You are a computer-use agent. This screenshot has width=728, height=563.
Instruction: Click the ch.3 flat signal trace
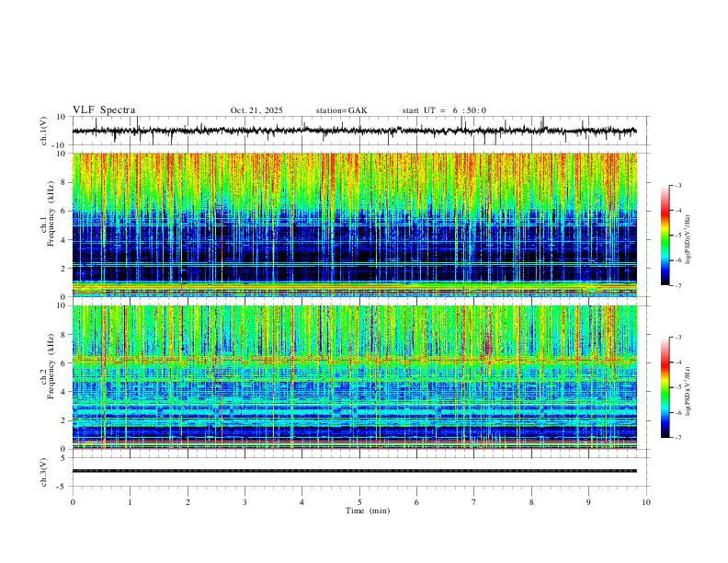(x=354, y=471)
